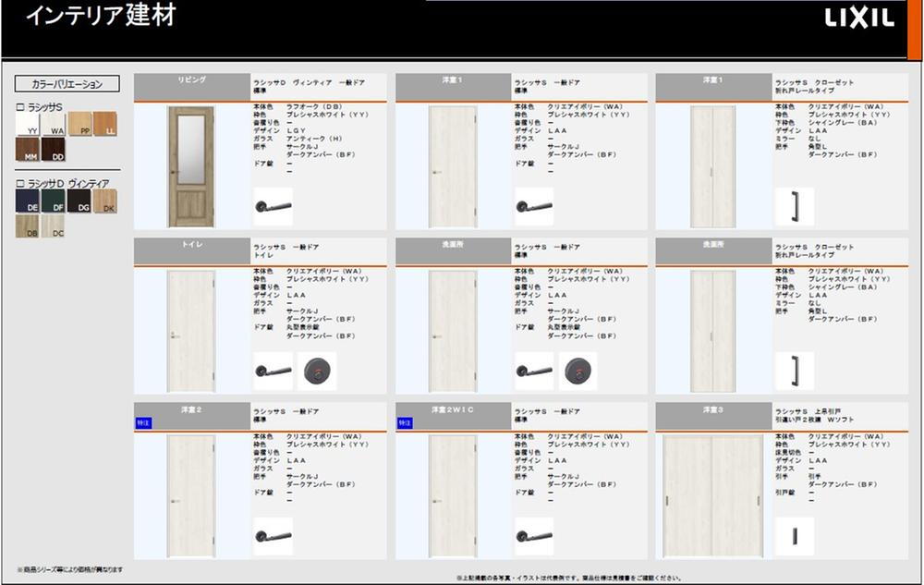This screenshot has width=924, height=585.
Task: Open the 洋室2WIC door thumbnail
Action: coord(453,496)
